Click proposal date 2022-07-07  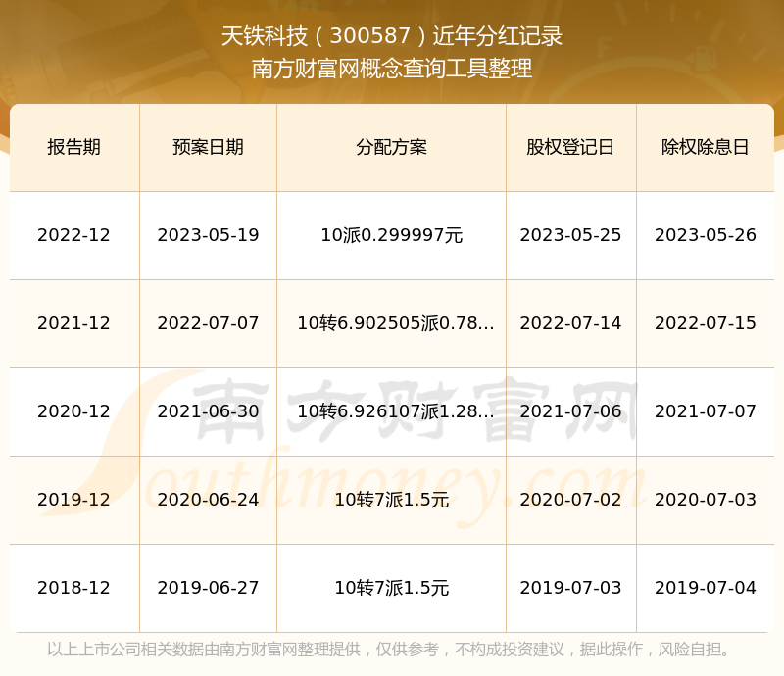tap(208, 323)
